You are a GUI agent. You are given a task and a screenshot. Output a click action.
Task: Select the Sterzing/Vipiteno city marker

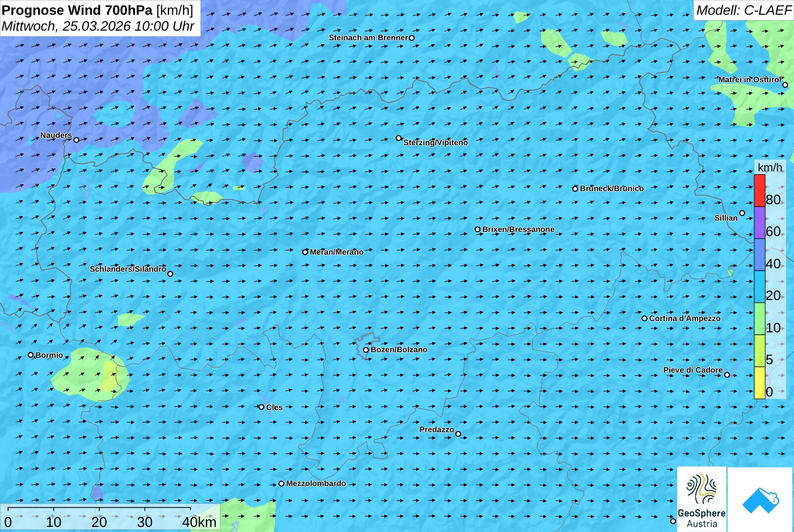[399, 138]
